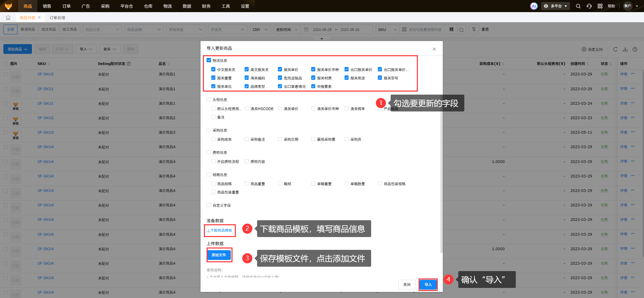This screenshot has width=644, height=298.
Task: Click the refresh icon above table
Action: [x=615, y=49]
